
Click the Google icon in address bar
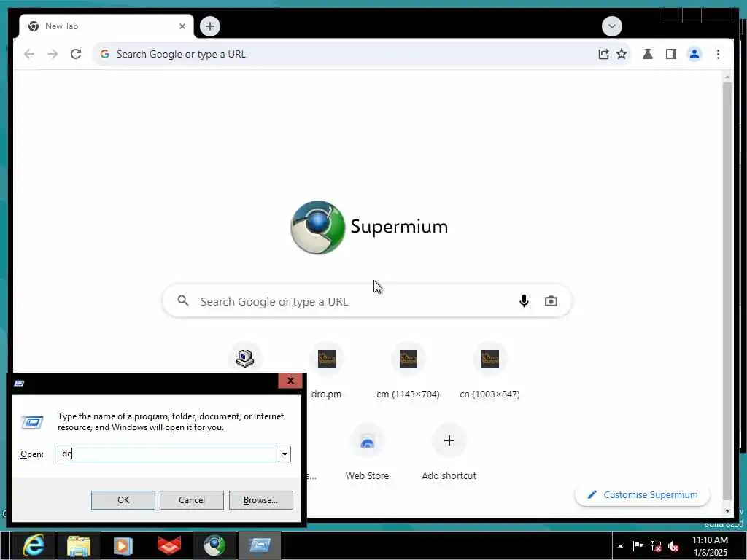[x=105, y=54]
